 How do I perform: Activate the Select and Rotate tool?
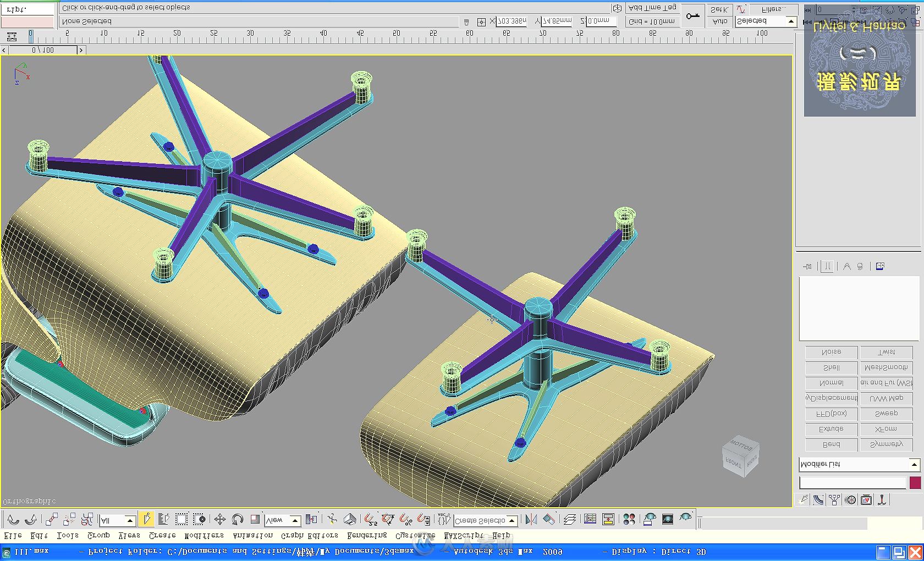[x=238, y=519]
